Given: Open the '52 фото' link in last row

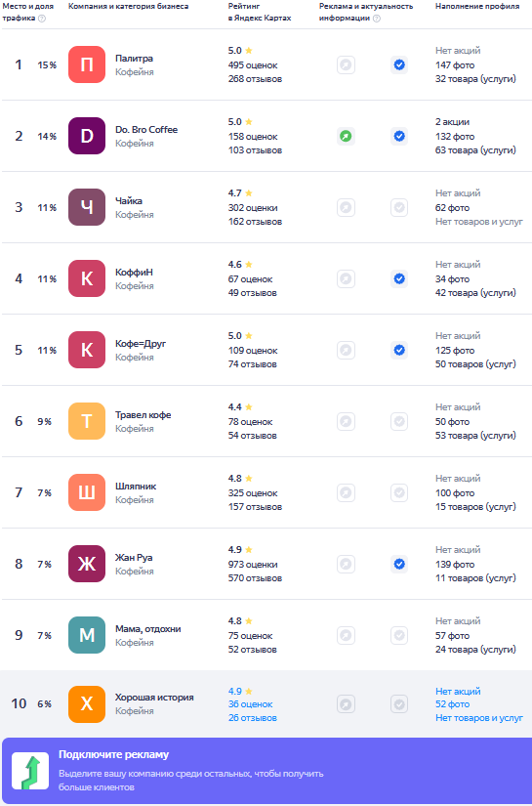Looking at the screenshot, I should tap(452, 704).
